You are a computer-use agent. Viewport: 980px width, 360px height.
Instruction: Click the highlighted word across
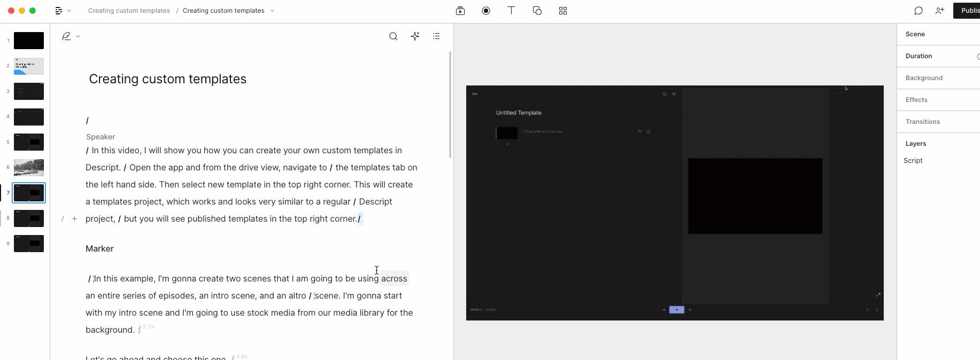pyautogui.click(x=395, y=279)
